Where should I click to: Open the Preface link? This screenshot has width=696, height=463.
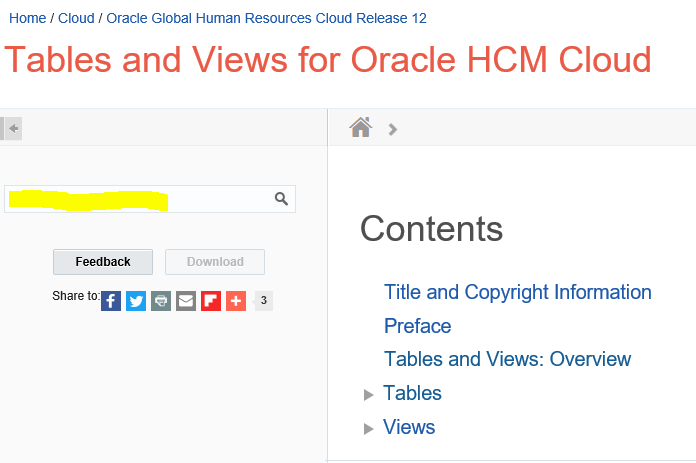(418, 326)
